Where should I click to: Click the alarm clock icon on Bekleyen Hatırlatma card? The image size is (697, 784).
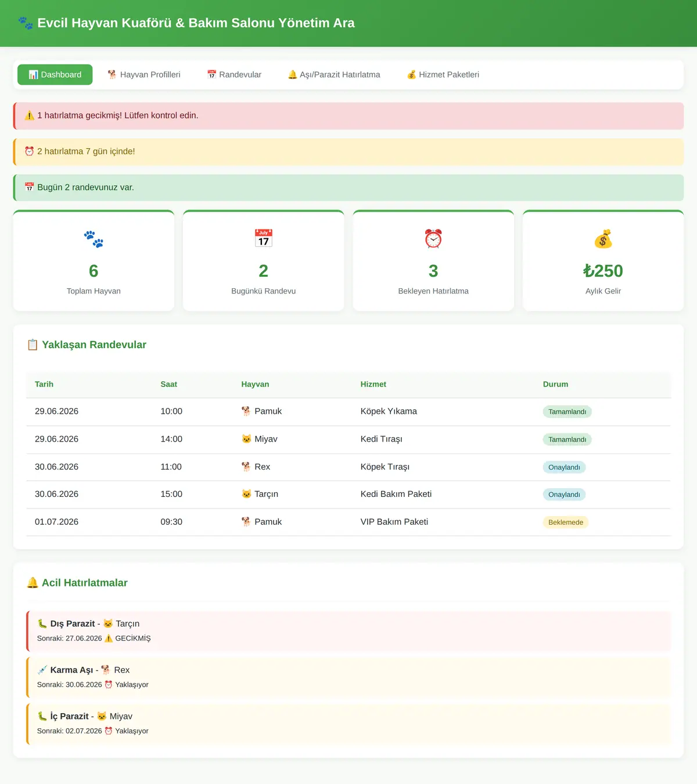[433, 239]
